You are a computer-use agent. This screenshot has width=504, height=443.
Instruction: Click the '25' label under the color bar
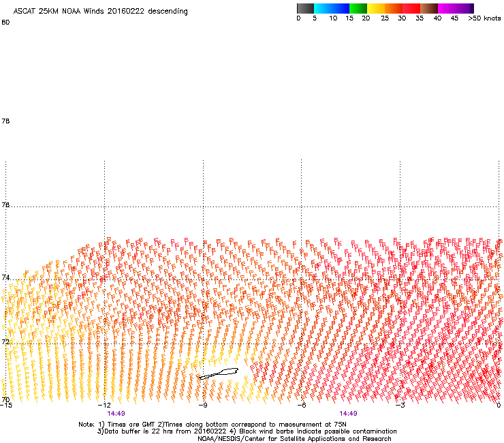tap(385, 18)
